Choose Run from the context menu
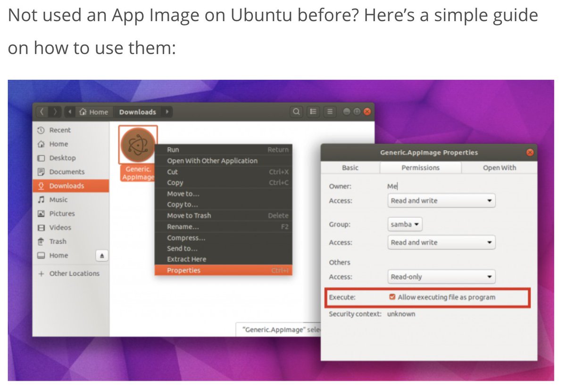This screenshot has height=392, width=566. coord(224,149)
